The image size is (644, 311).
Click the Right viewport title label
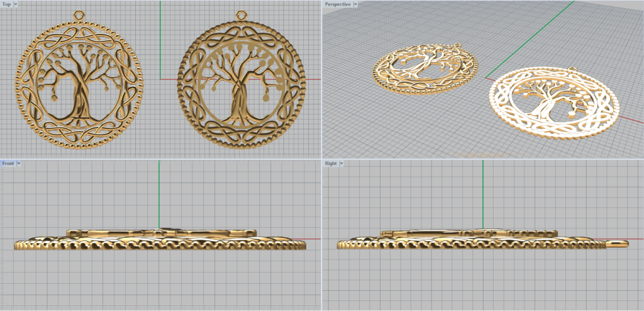[x=330, y=163]
